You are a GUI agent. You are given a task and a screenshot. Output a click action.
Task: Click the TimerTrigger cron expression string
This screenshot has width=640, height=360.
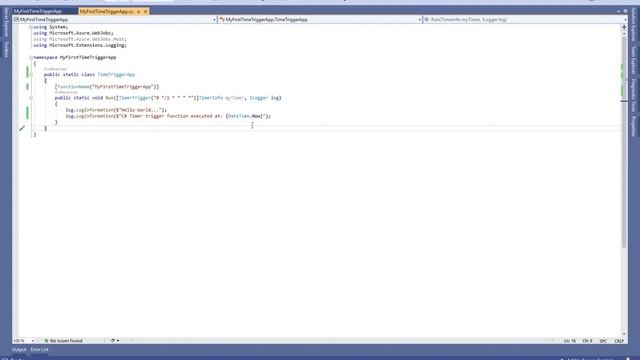coord(173,98)
